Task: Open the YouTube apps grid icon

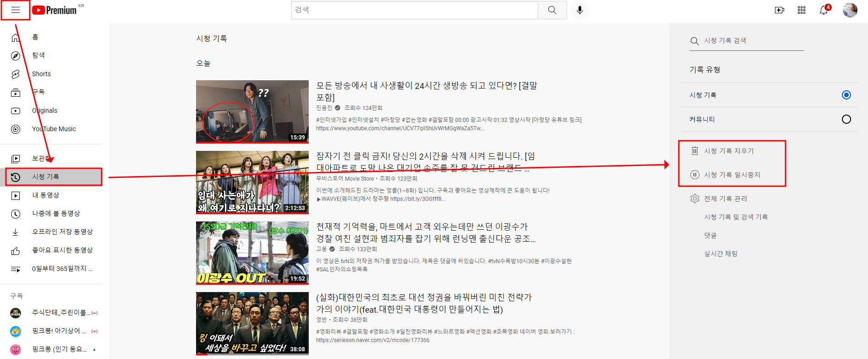Action: pyautogui.click(x=802, y=10)
